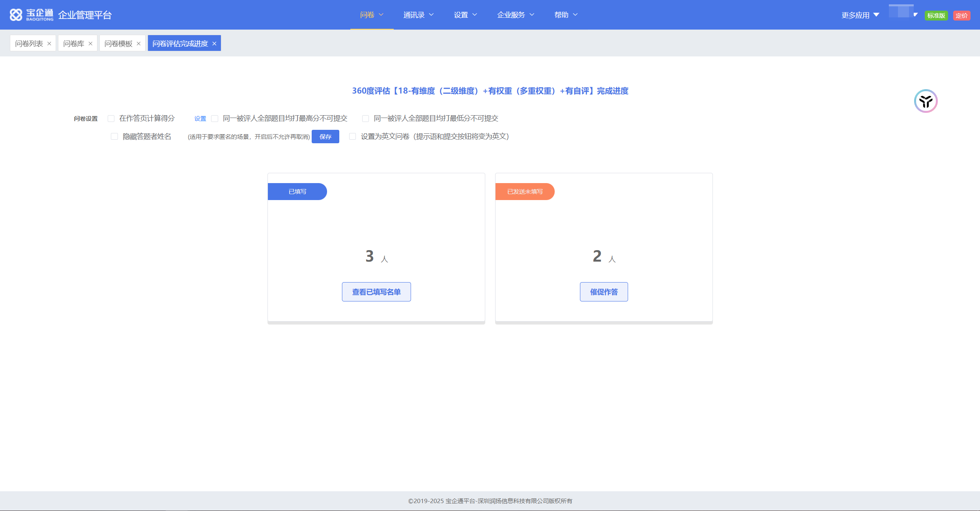The height and width of the screenshot is (511, 980).
Task: Check 隐藏答题者姓名 option
Action: pos(114,137)
